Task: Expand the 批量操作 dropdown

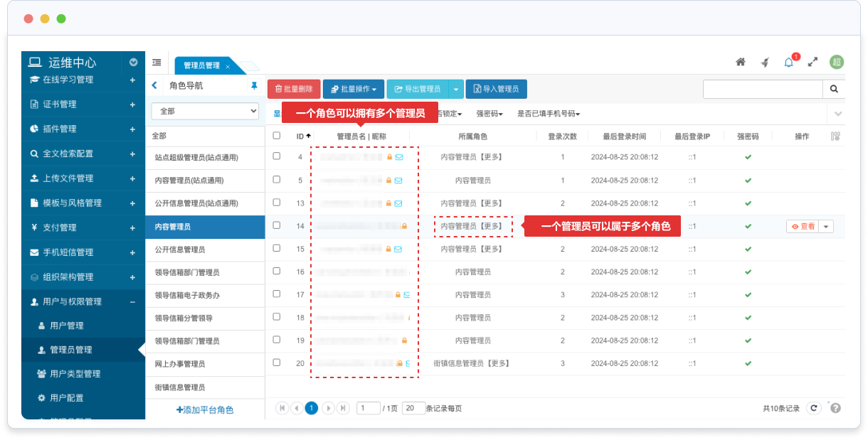Action: pyautogui.click(x=354, y=89)
